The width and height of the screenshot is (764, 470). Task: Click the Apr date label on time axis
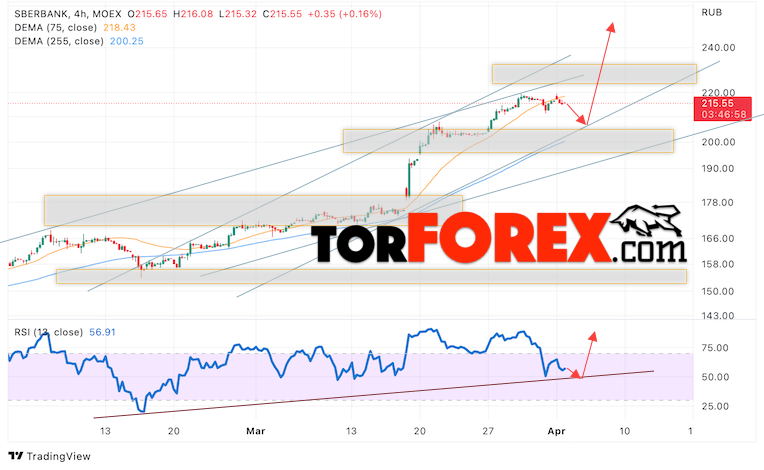556,431
